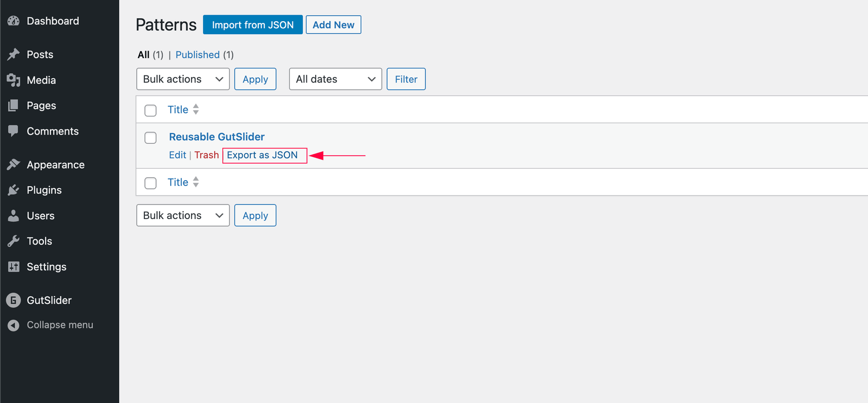
Task: Open the Settings menu item
Action: pos(46,267)
